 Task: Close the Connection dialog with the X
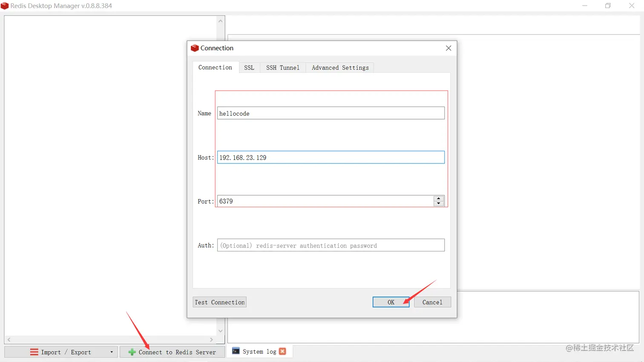448,48
